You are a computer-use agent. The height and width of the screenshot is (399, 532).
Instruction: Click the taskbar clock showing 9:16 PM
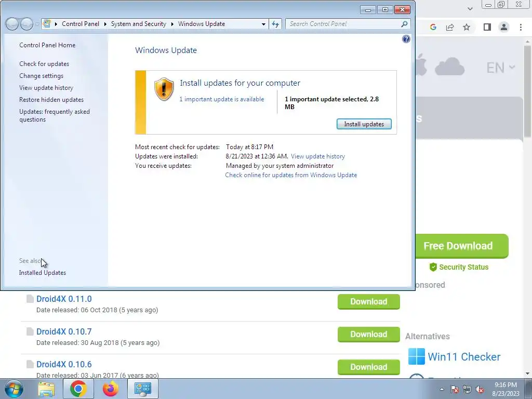click(x=506, y=389)
